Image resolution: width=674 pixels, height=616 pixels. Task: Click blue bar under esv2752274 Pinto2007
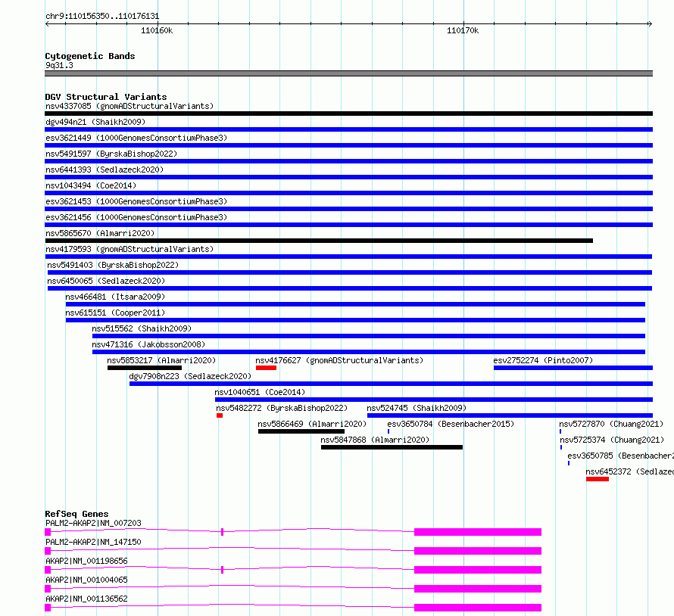[573, 368]
